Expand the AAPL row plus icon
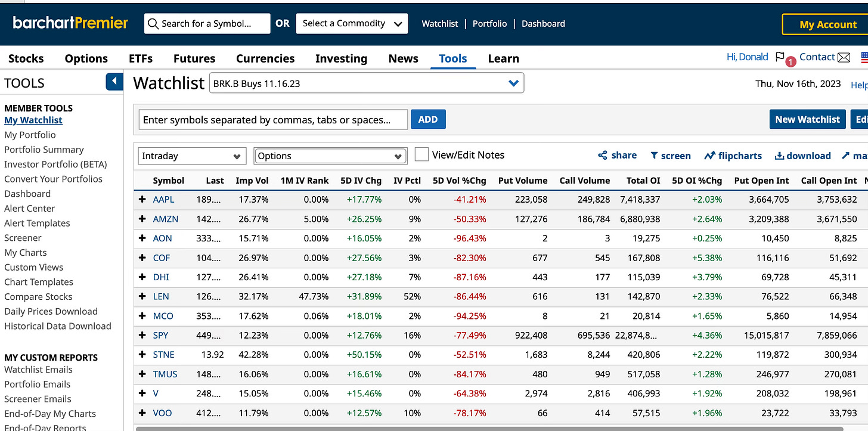Screen dimensions: 868x431 pyautogui.click(x=142, y=200)
